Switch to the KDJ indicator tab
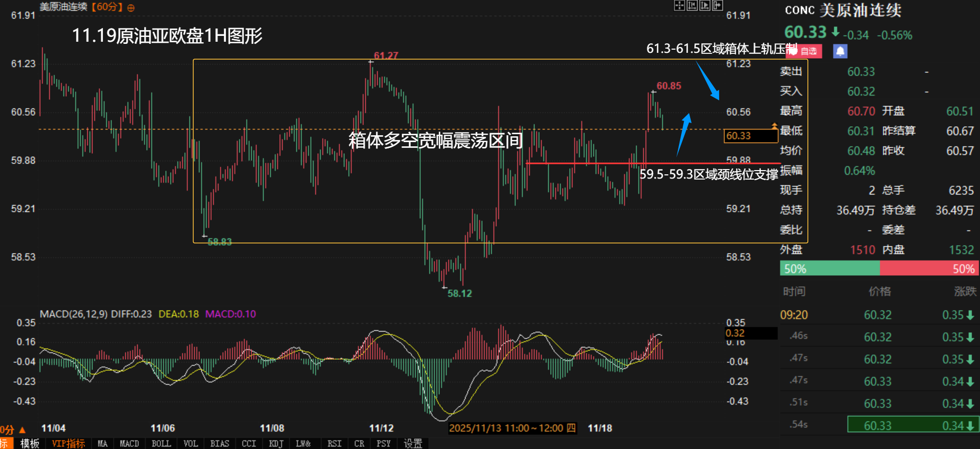This screenshot has width=980, height=449. coord(276,444)
